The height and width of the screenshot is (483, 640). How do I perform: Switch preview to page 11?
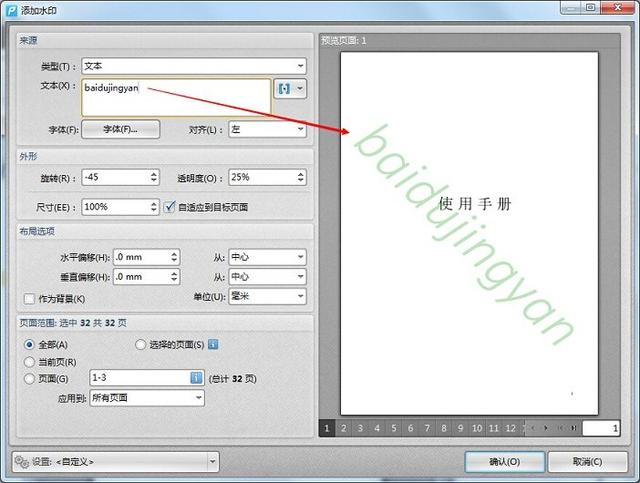coord(494,428)
